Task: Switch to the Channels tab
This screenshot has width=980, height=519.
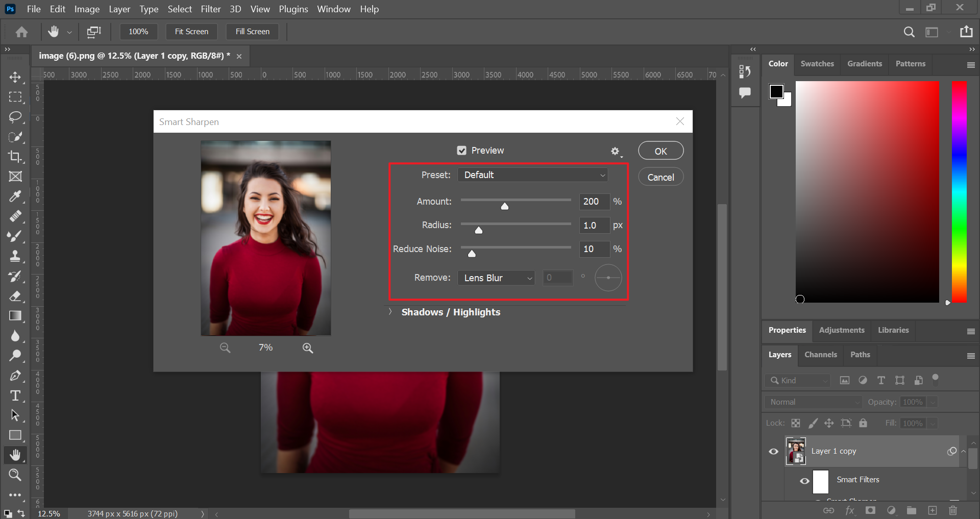Action: (820, 355)
